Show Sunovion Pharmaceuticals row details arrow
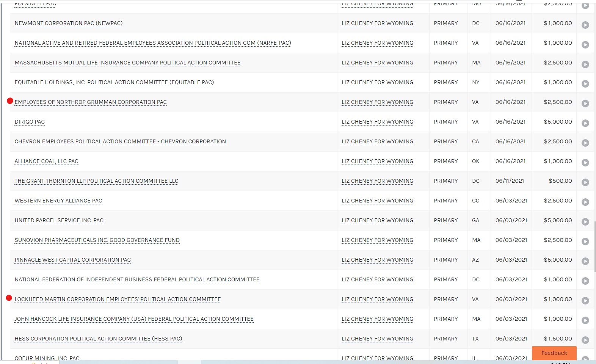The height and width of the screenshot is (364, 596). 585,242
